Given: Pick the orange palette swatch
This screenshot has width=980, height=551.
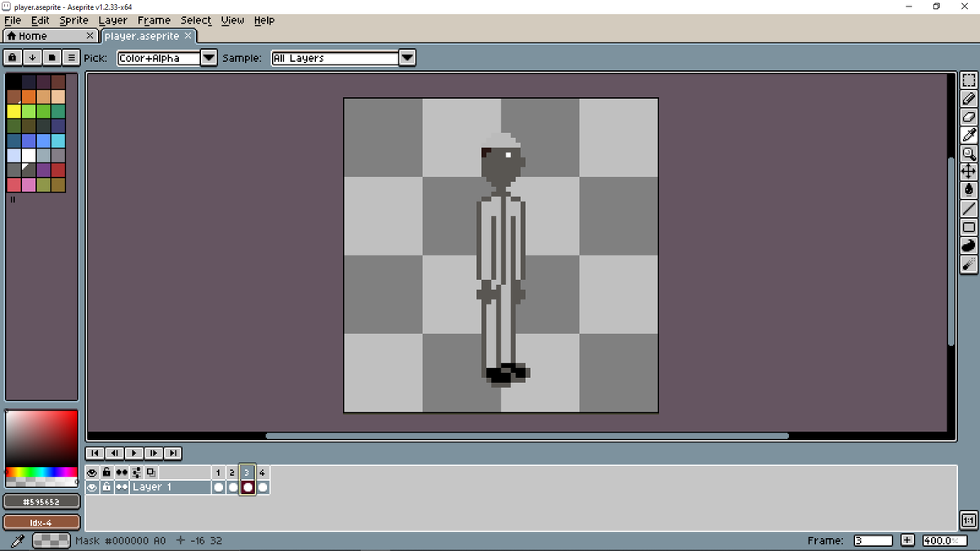Looking at the screenshot, I should (x=29, y=96).
